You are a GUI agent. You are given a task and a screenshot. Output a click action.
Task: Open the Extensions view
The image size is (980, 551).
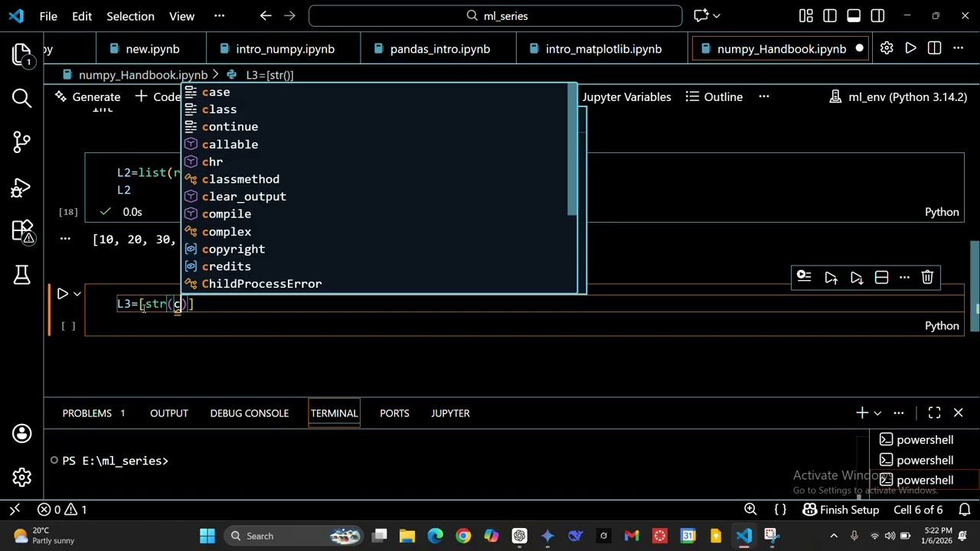tap(21, 230)
